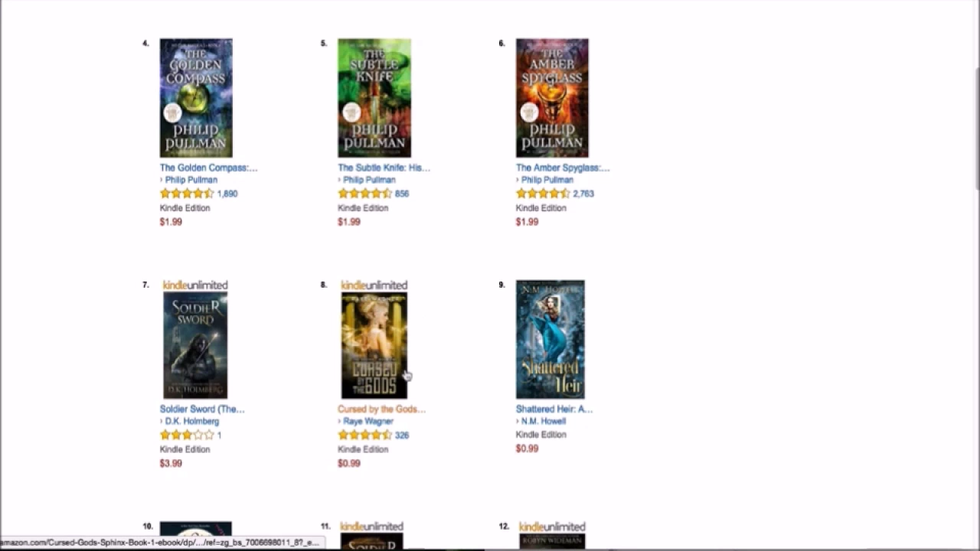Open Soldier Sword book cover image
980x551 pixels.
pyautogui.click(x=195, y=345)
